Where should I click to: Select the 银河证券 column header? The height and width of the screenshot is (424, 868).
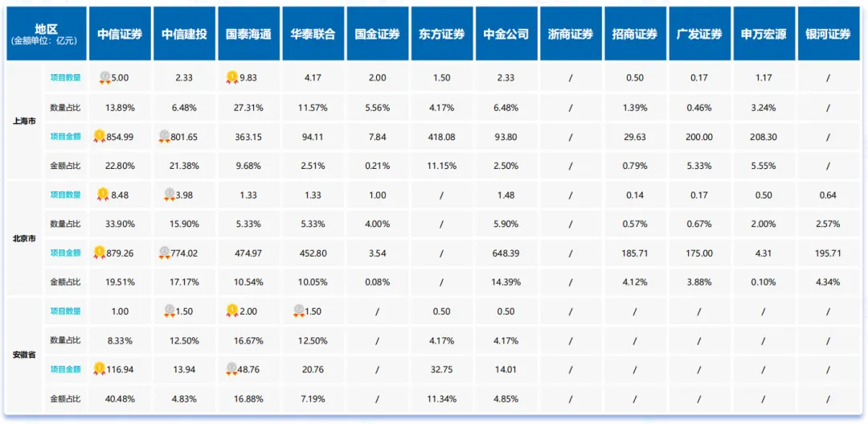[x=828, y=34]
